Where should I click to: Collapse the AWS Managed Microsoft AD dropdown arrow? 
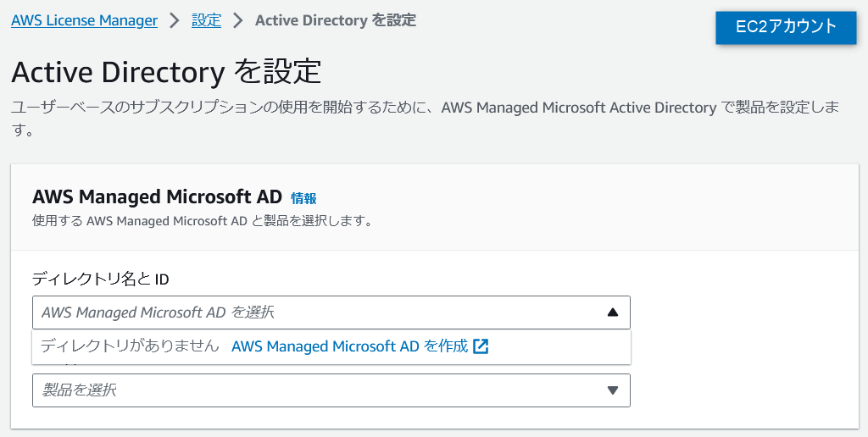click(612, 313)
